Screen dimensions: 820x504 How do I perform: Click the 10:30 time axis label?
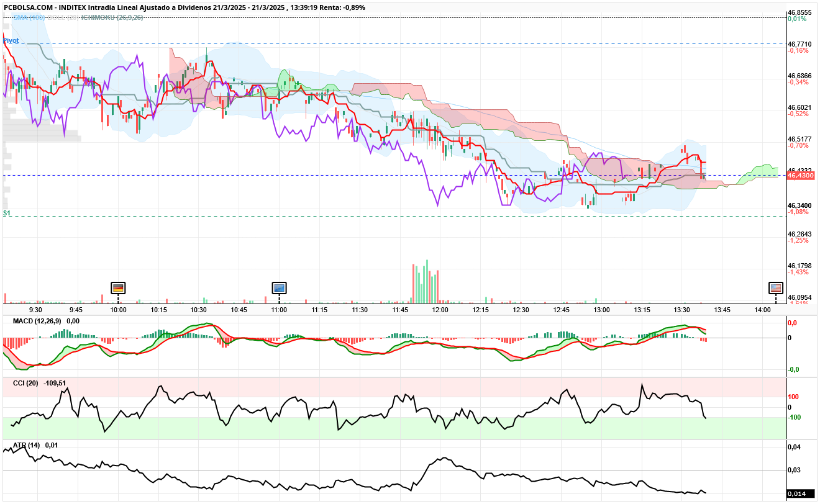[199, 309]
